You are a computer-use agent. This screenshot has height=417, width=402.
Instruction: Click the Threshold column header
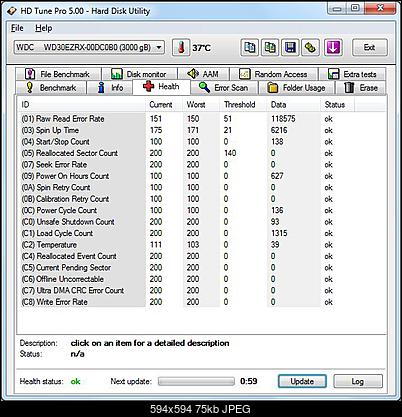pyautogui.click(x=243, y=105)
